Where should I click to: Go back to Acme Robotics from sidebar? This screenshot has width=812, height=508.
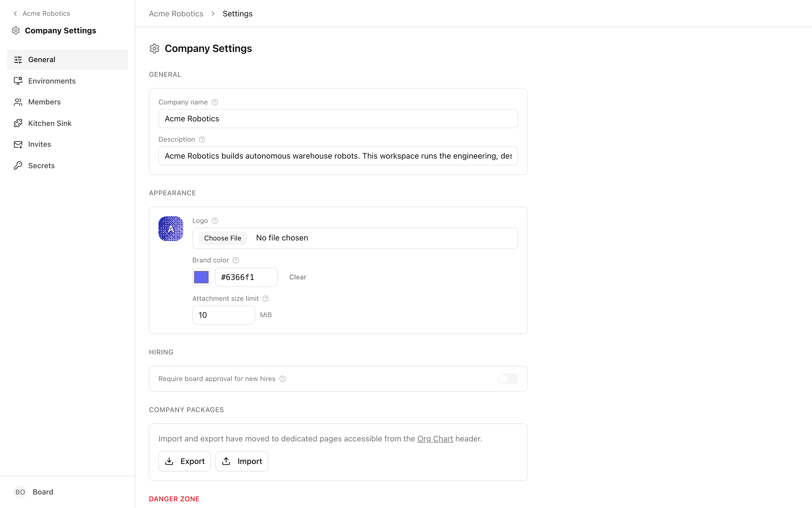click(42, 14)
